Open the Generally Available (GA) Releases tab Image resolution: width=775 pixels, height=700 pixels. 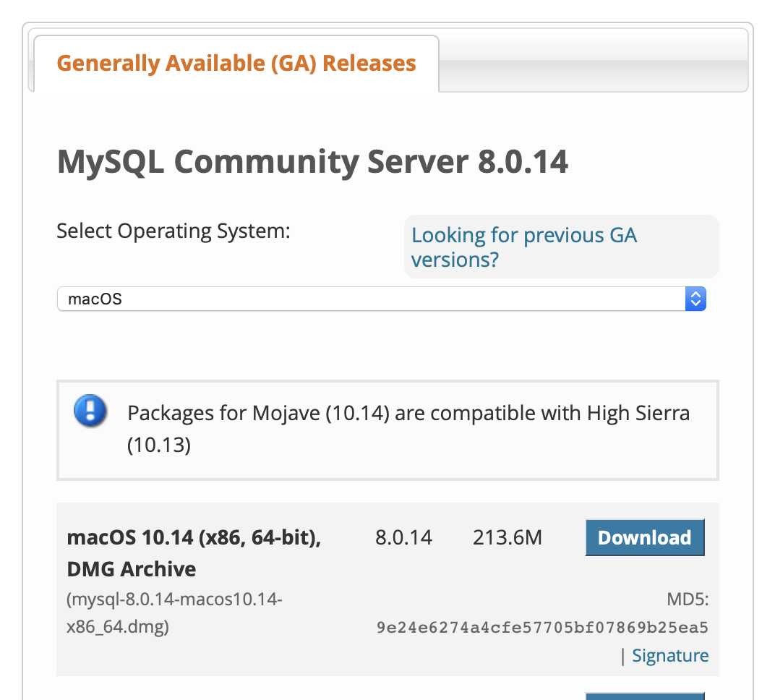[x=236, y=64]
